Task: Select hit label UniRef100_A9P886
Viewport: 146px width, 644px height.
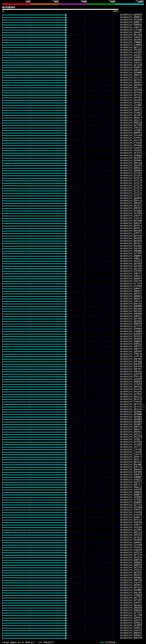Action: [x=131, y=314]
